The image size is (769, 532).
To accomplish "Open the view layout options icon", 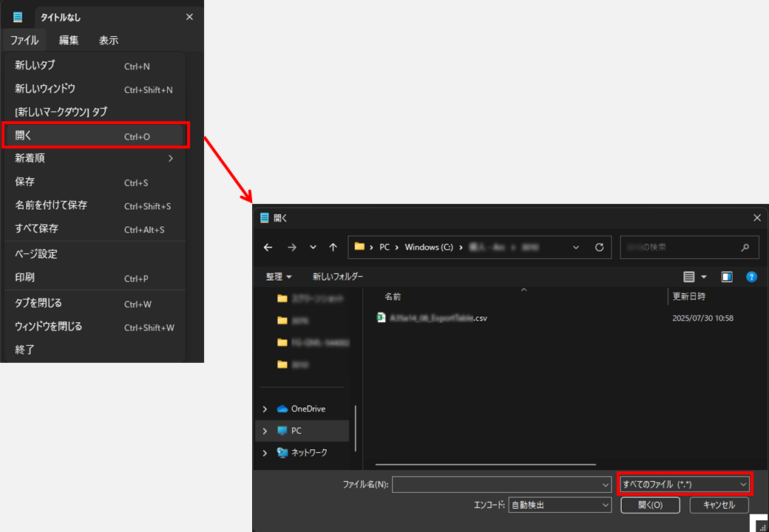I will [689, 277].
